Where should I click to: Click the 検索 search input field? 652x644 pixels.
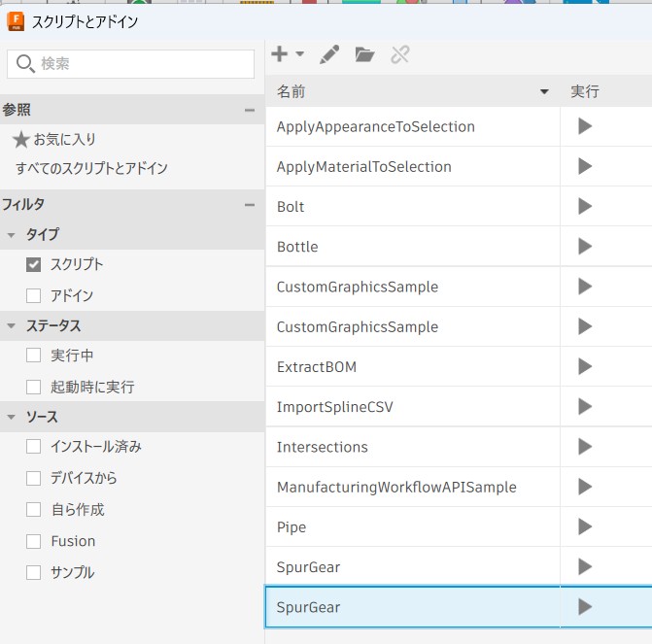(x=130, y=63)
